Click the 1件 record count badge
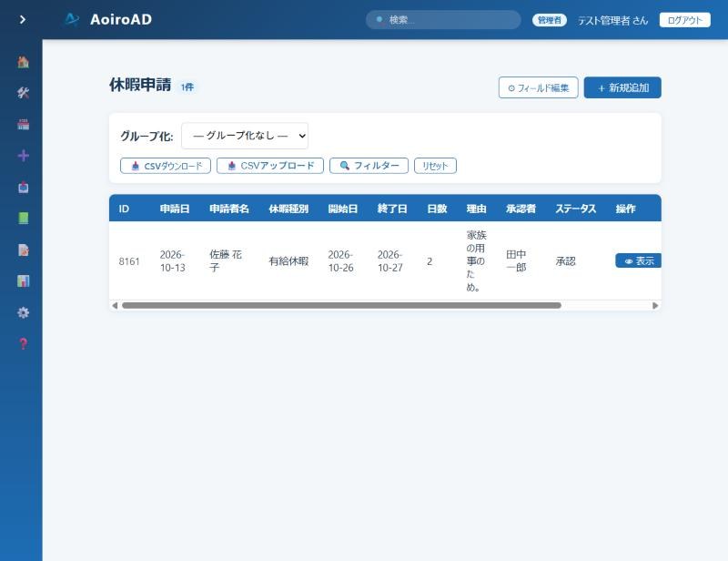 pos(187,87)
